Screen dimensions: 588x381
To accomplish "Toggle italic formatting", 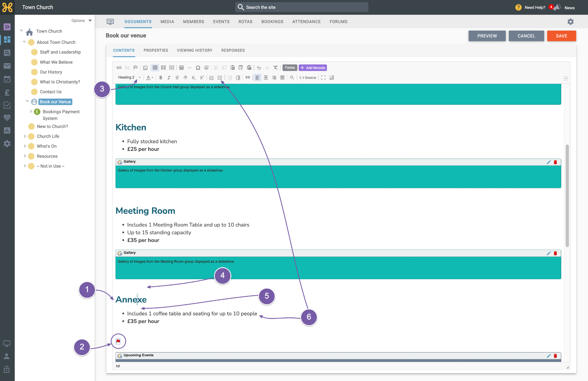I will pyautogui.click(x=169, y=78).
